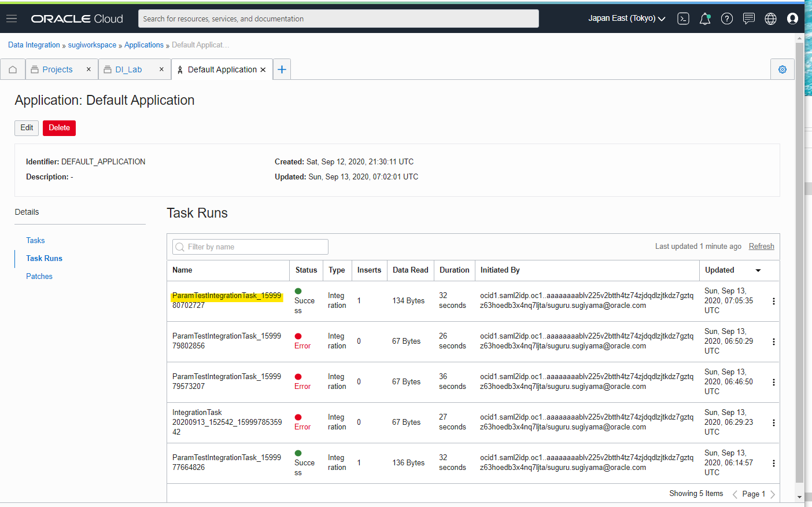Open actions menu for run 79573207

point(773,382)
